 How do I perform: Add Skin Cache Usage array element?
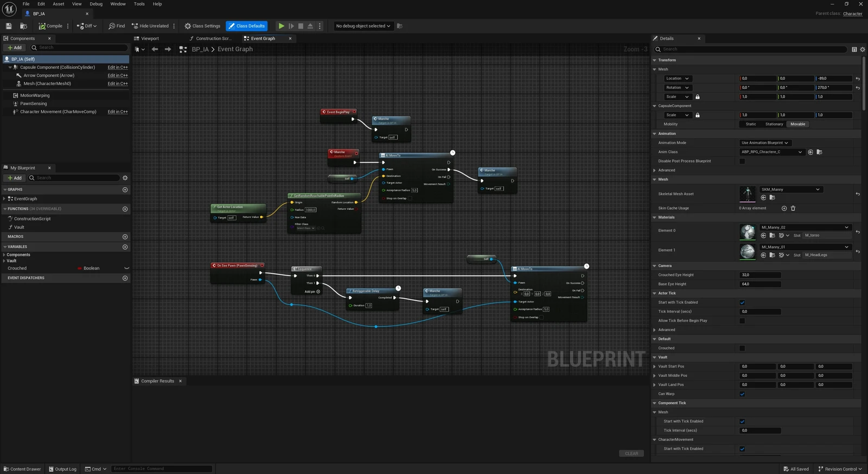pos(784,208)
